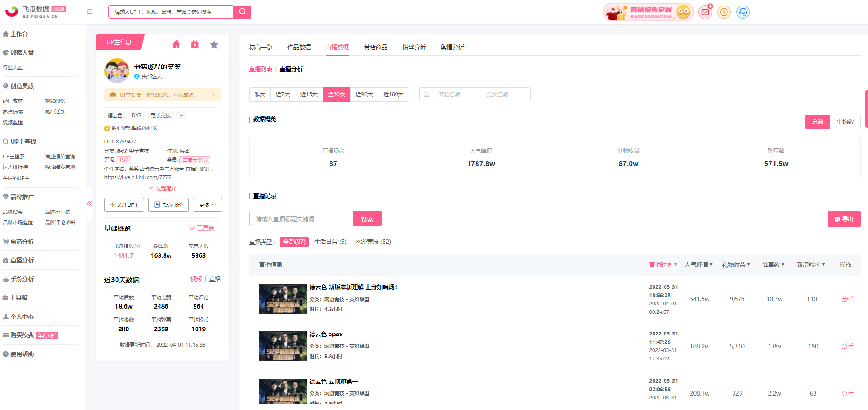The image size is (868, 410).
Task: Select the last 30 days range
Action: (x=336, y=94)
